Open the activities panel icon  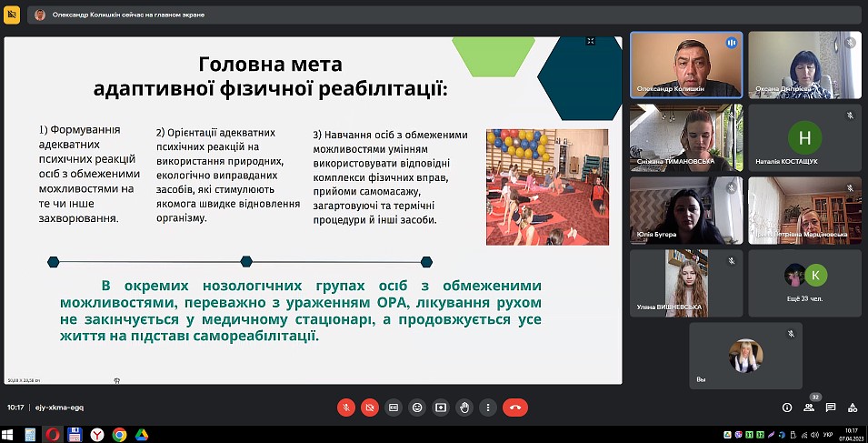point(852,408)
